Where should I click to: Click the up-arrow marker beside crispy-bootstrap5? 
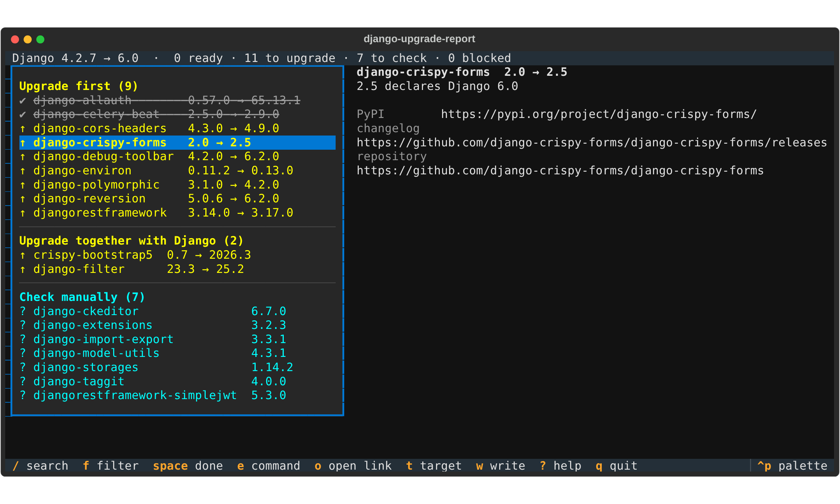(x=23, y=255)
